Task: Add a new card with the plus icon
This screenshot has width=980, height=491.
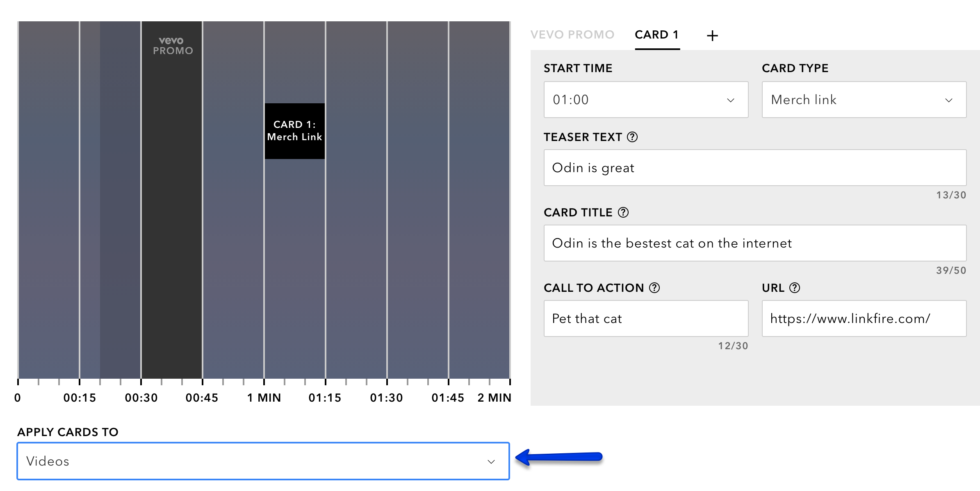Action: tap(712, 36)
